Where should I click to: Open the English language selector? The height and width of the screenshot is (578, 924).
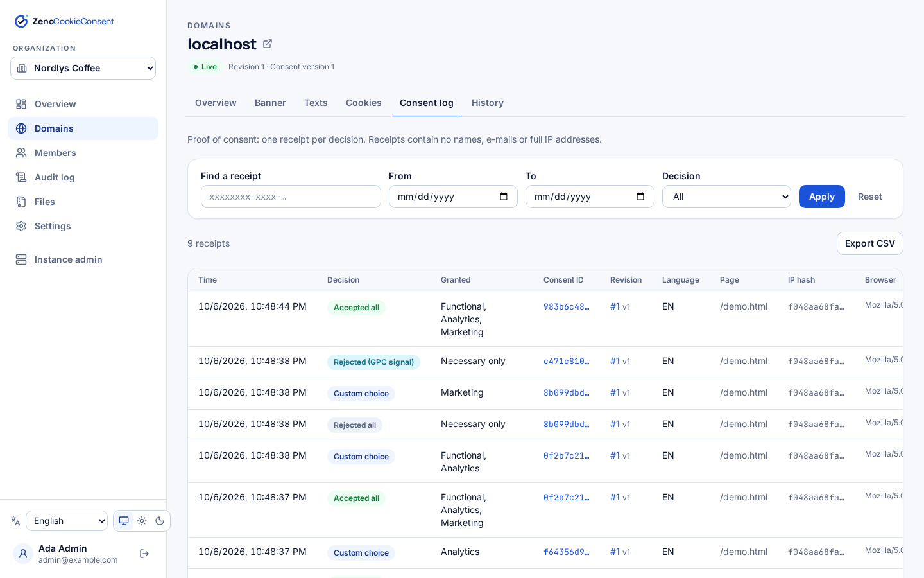point(67,521)
